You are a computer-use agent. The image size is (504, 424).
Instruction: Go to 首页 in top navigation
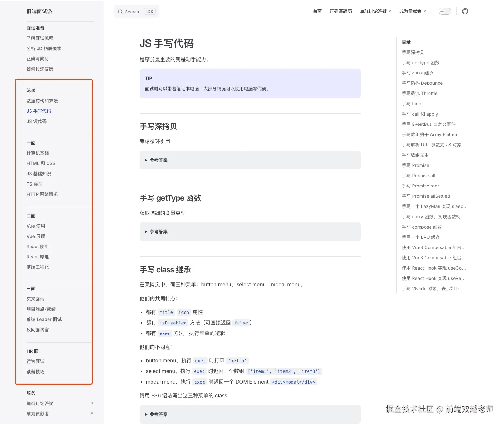317,11
